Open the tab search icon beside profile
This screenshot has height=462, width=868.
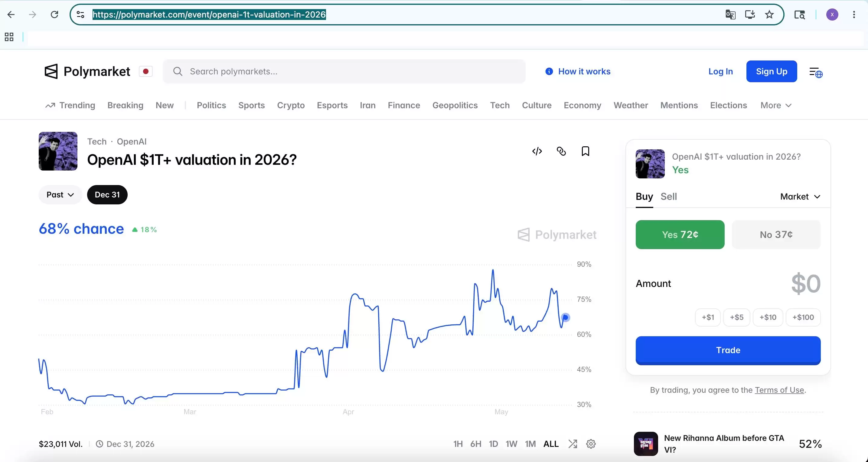[800, 15]
